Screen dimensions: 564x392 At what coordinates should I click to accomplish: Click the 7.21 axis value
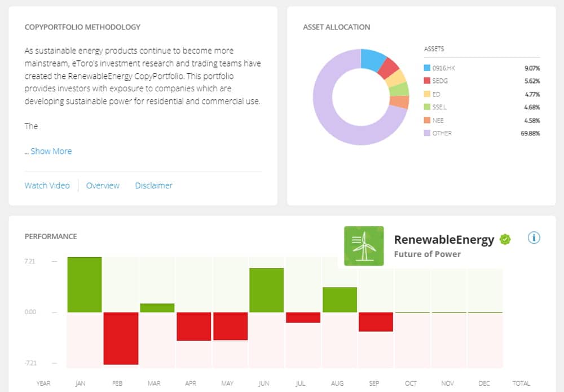[x=30, y=261]
